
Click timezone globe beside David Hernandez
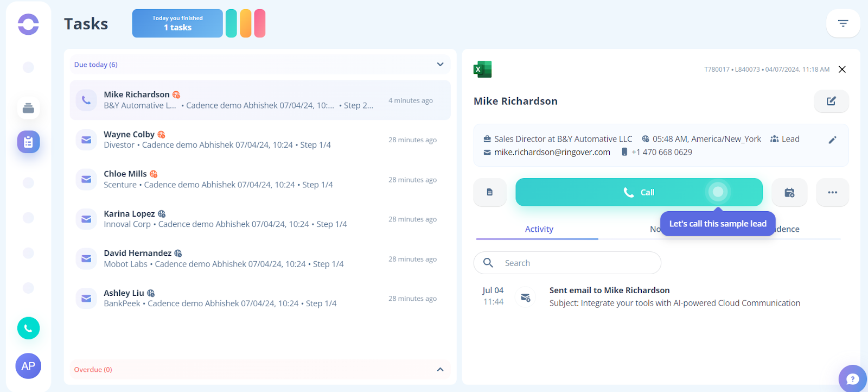pyautogui.click(x=178, y=254)
